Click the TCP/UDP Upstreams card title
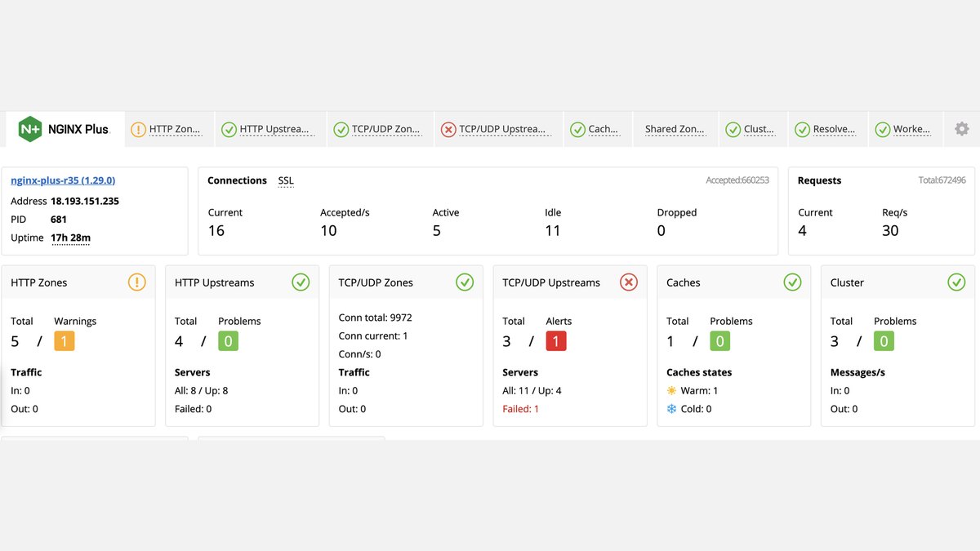The width and height of the screenshot is (980, 551). (x=551, y=282)
